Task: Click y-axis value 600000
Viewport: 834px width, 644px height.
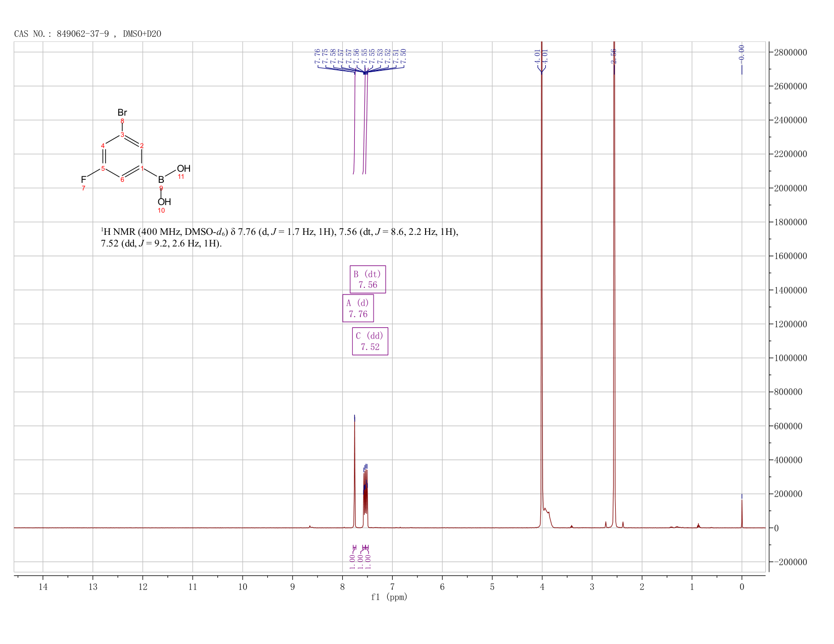Action: click(787, 426)
